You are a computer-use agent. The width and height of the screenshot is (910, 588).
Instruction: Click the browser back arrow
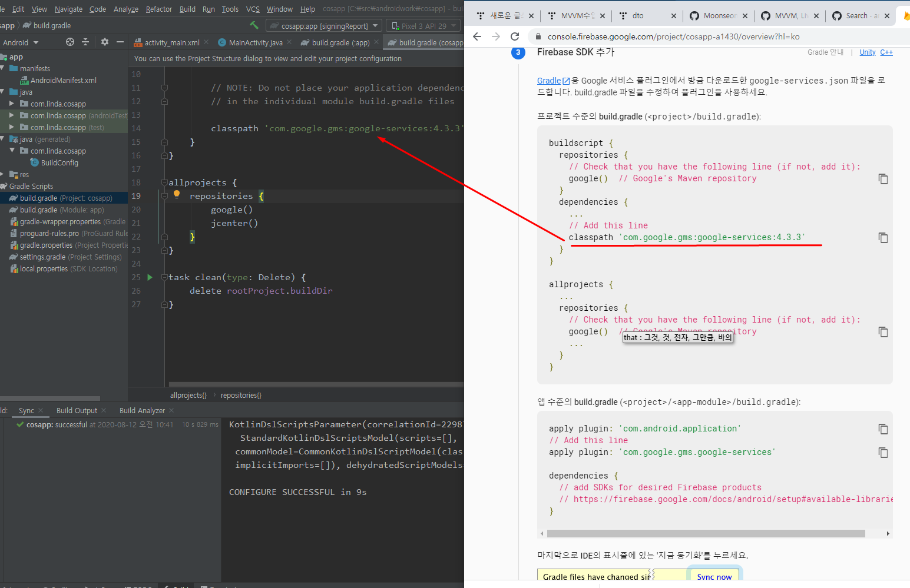click(477, 36)
